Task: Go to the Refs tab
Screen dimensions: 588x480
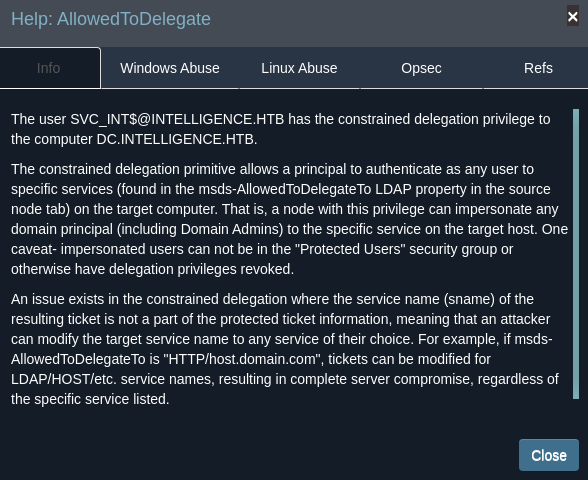Action: click(538, 68)
